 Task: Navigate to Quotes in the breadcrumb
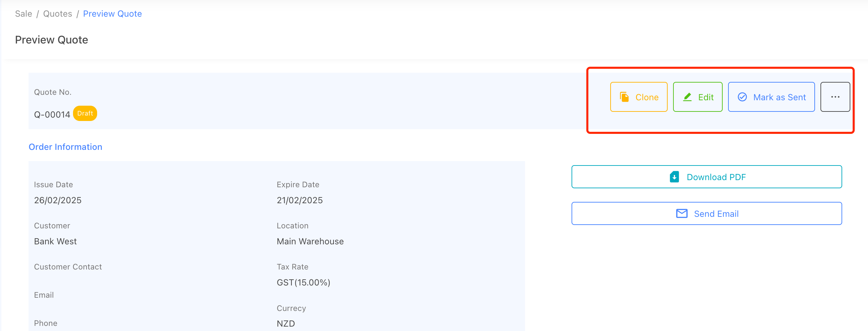57,14
